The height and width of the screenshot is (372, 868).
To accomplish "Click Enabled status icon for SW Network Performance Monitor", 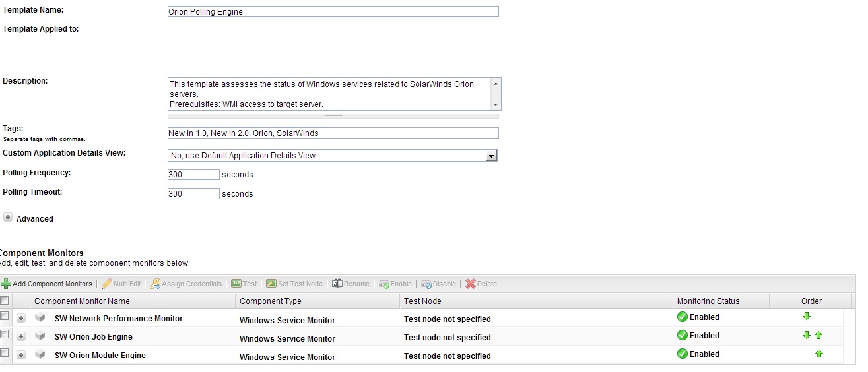I will coord(683,317).
